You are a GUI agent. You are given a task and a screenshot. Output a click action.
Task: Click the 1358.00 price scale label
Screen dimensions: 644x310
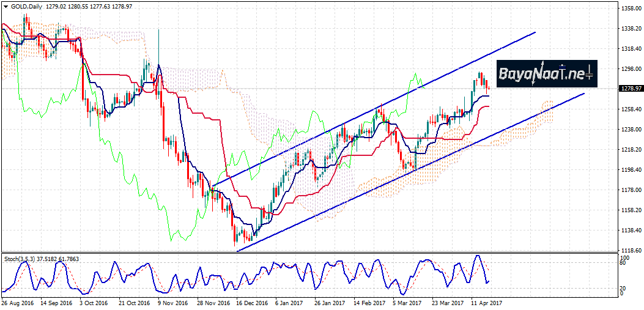coord(629,9)
